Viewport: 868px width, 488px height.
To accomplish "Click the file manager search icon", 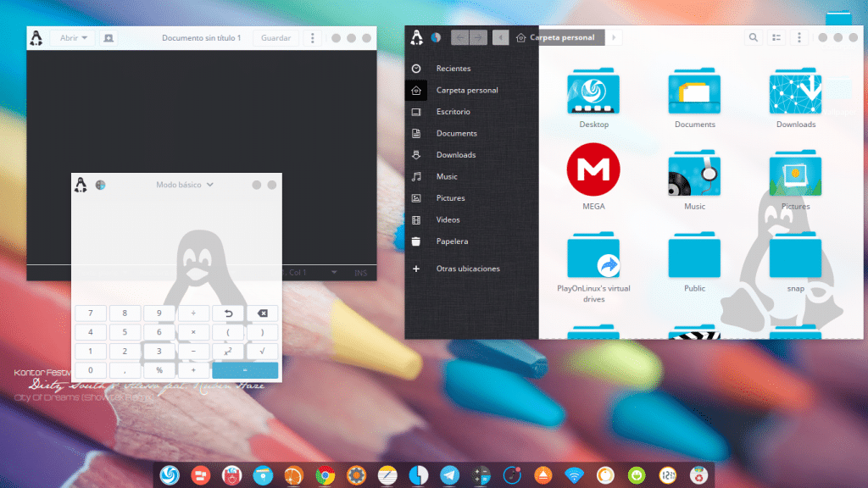I will (x=754, y=37).
